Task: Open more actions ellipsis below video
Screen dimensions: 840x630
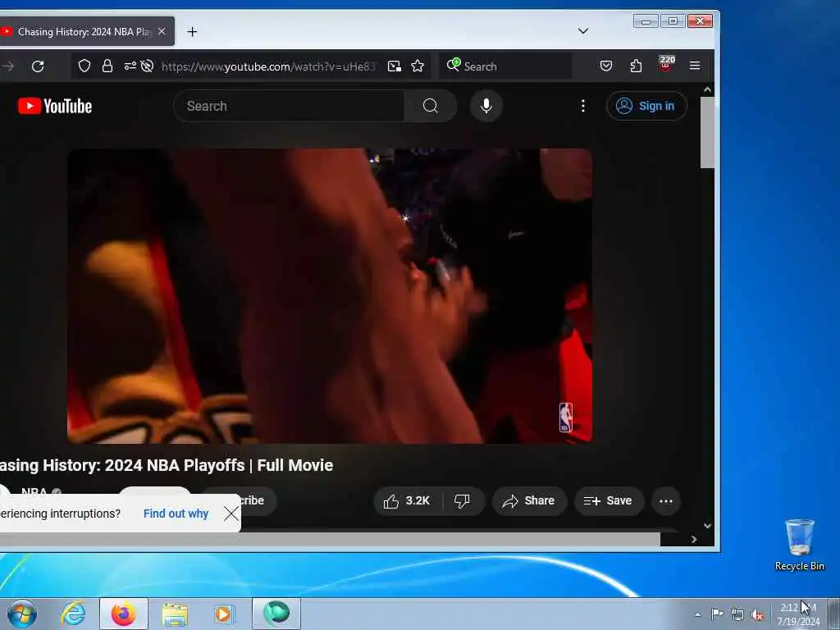Action: (666, 501)
